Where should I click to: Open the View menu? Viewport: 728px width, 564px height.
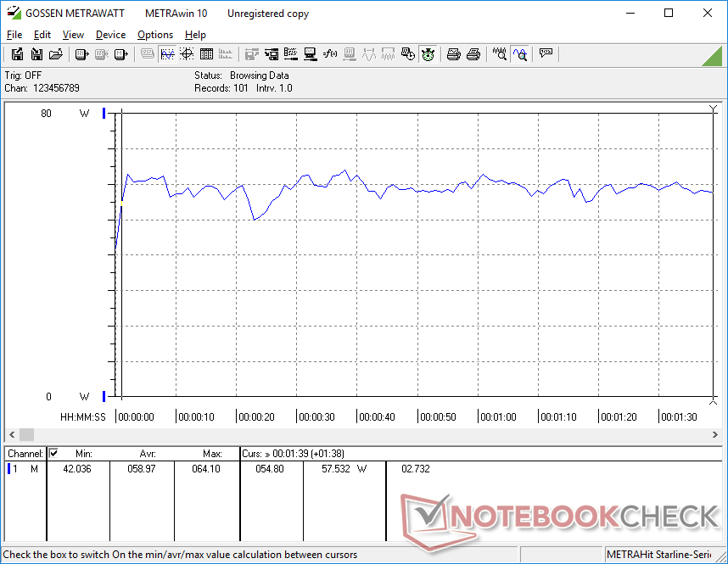pyautogui.click(x=73, y=35)
